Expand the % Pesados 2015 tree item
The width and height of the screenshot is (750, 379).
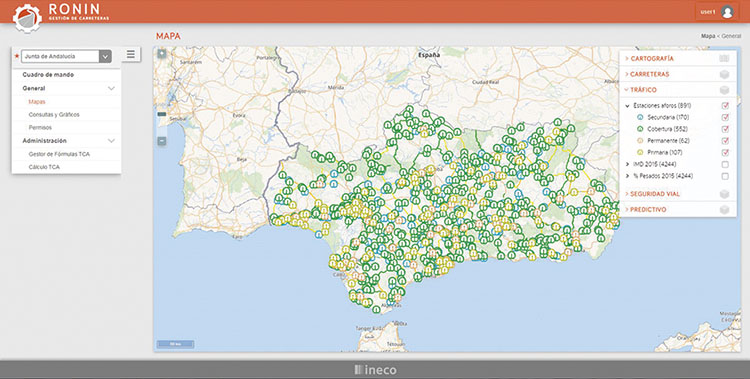(628, 176)
